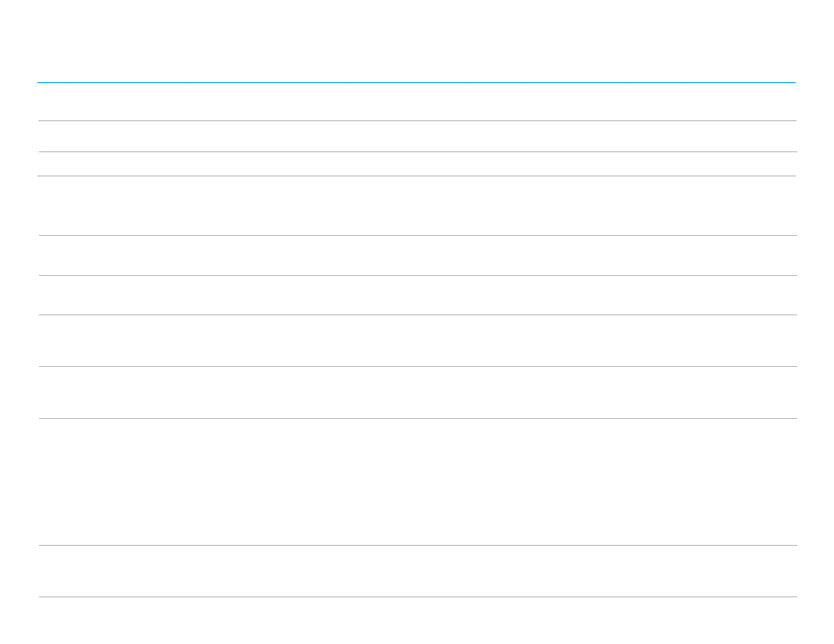Viewport: 834px width, 644px height.
Task: Select the sixth empty table row
Action: (416, 295)
